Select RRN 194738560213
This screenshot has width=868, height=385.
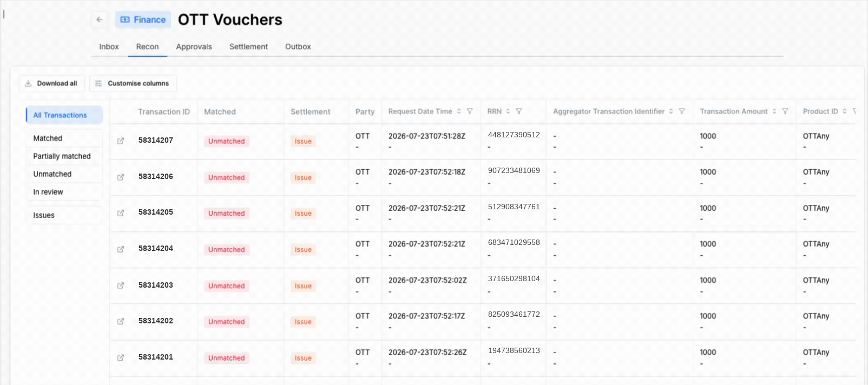pos(514,350)
